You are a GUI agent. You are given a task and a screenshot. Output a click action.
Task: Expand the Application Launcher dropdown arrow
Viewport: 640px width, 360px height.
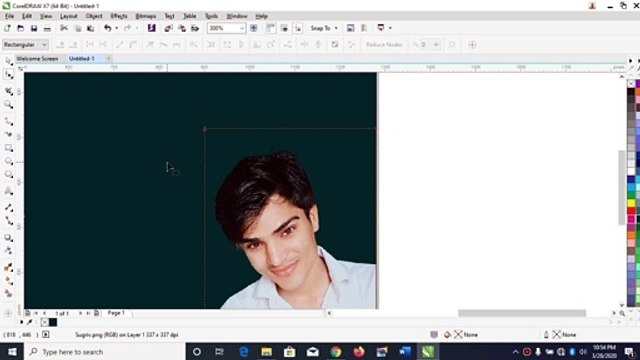[x=390, y=28]
